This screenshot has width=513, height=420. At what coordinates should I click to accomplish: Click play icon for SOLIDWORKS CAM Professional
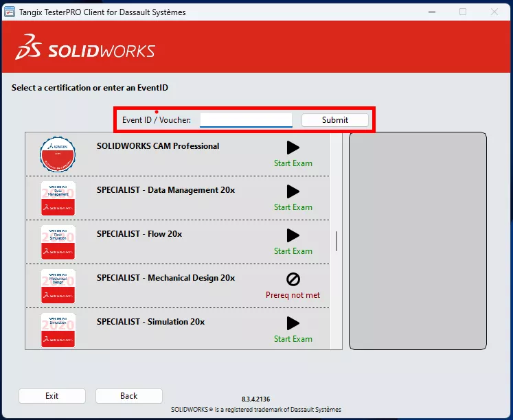coord(293,148)
